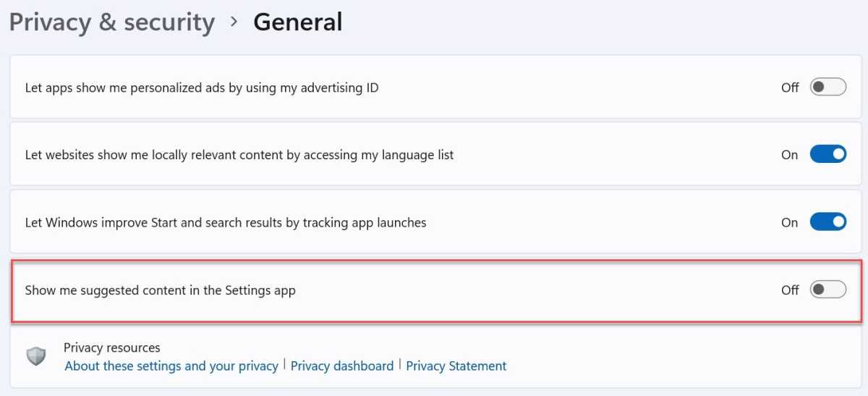Click the language list setting label

(239, 155)
